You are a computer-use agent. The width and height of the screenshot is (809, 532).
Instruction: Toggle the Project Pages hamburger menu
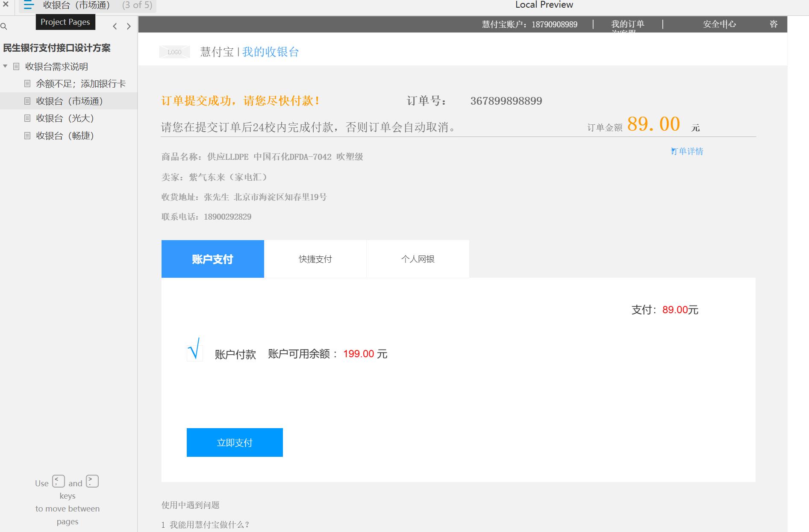point(29,5)
